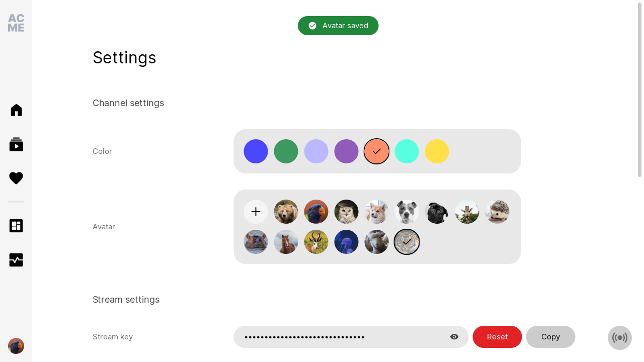Select the jellyfish avatar thumbnail

click(x=346, y=242)
